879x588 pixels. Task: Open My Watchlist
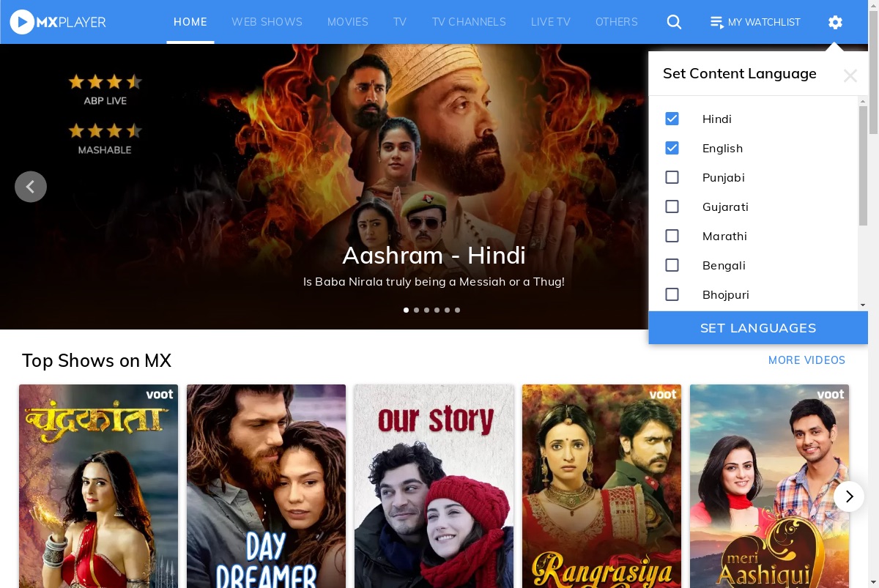(x=755, y=22)
